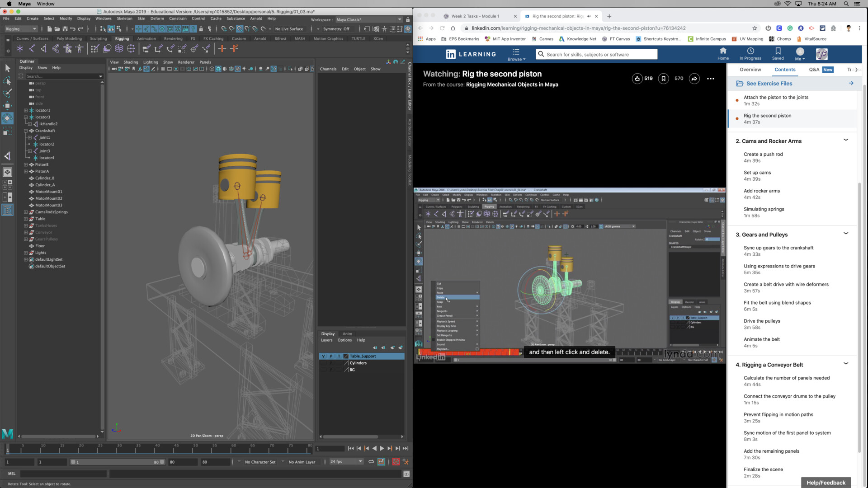
Task: Open the Maya Classic workspace dropdown
Action: [400, 19]
